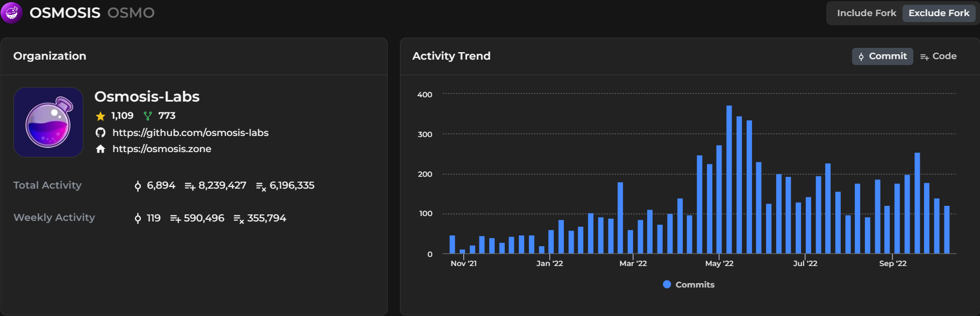The image size is (980, 316).
Task: Click the green fork icon
Action: click(x=148, y=116)
